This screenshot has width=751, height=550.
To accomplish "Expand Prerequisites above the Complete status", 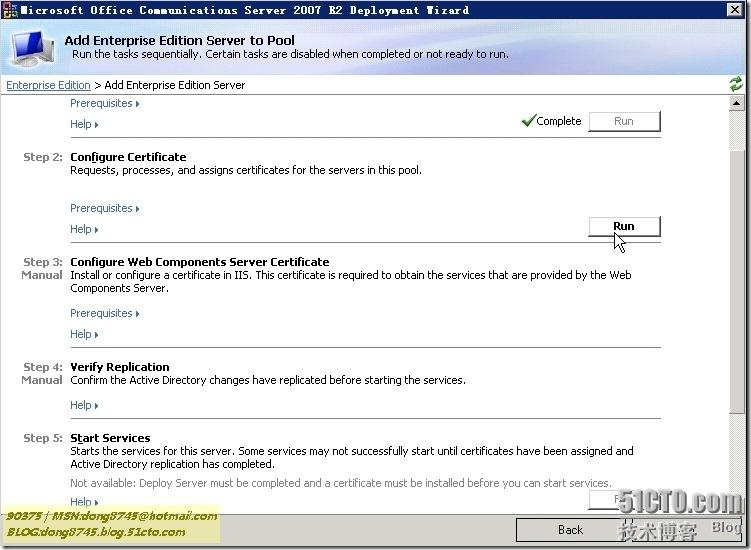I will coord(104,103).
